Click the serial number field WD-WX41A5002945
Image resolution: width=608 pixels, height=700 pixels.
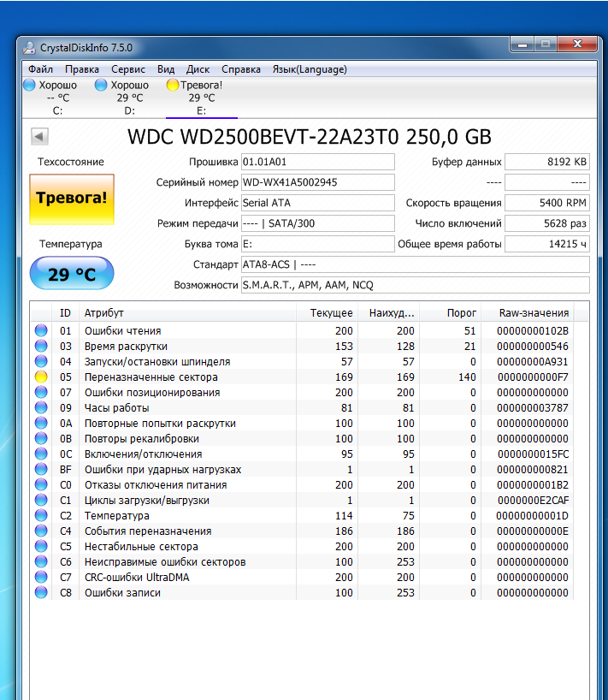click(x=318, y=182)
